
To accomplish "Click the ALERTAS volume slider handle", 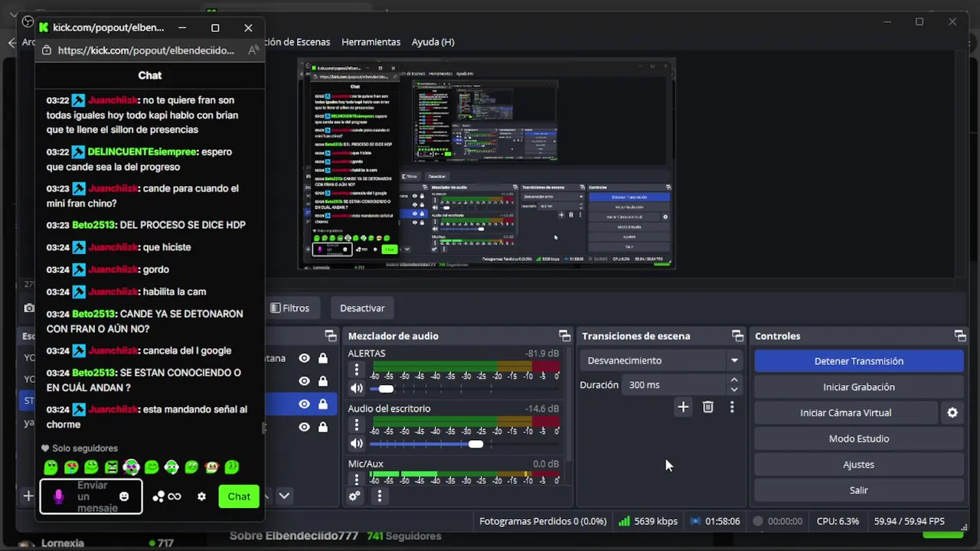I will pyautogui.click(x=386, y=389).
